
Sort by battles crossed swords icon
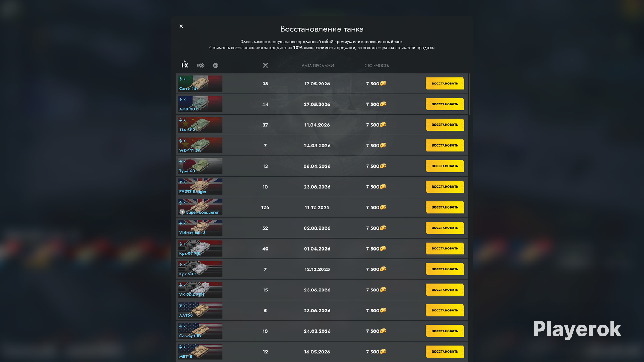[x=265, y=66]
